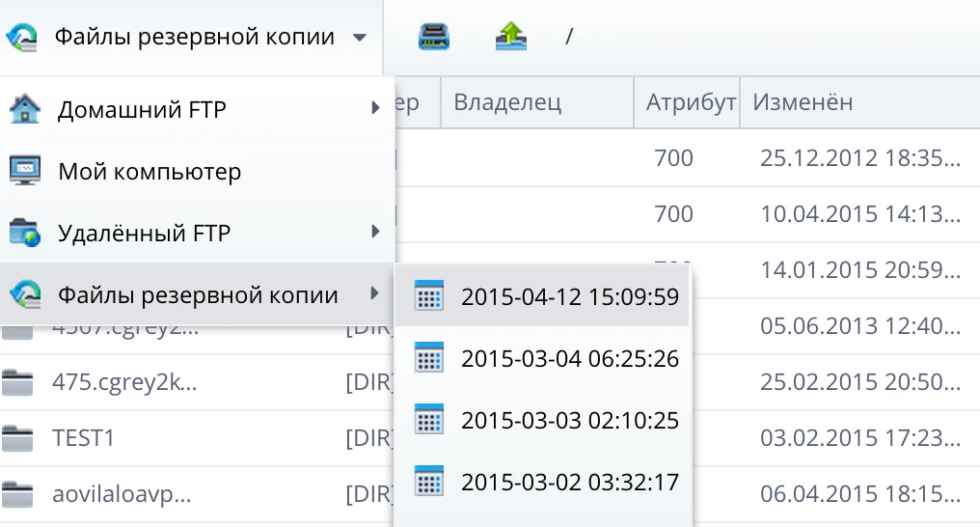980x527 pixels.
Task: Click folder icon next to TEST1
Action: (x=16, y=438)
